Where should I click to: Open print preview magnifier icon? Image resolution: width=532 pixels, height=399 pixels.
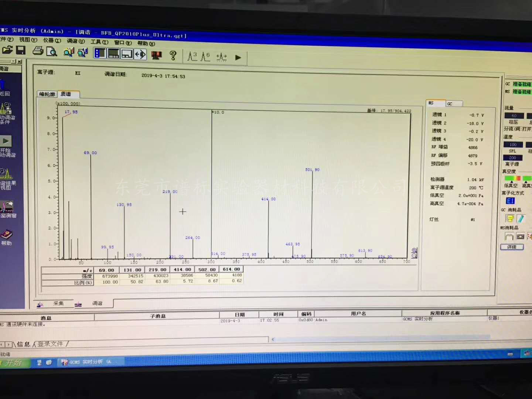tap(52, 52)
